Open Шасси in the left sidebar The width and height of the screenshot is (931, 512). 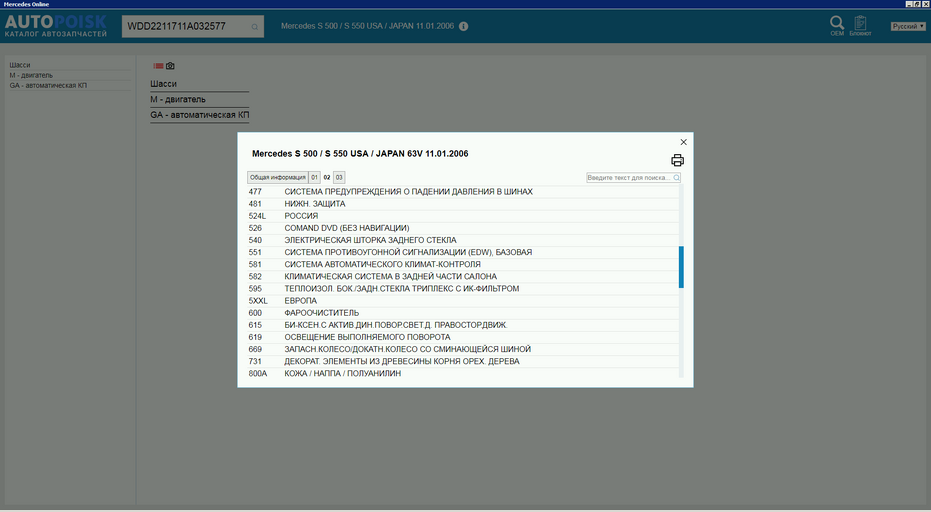click(20, 65)
